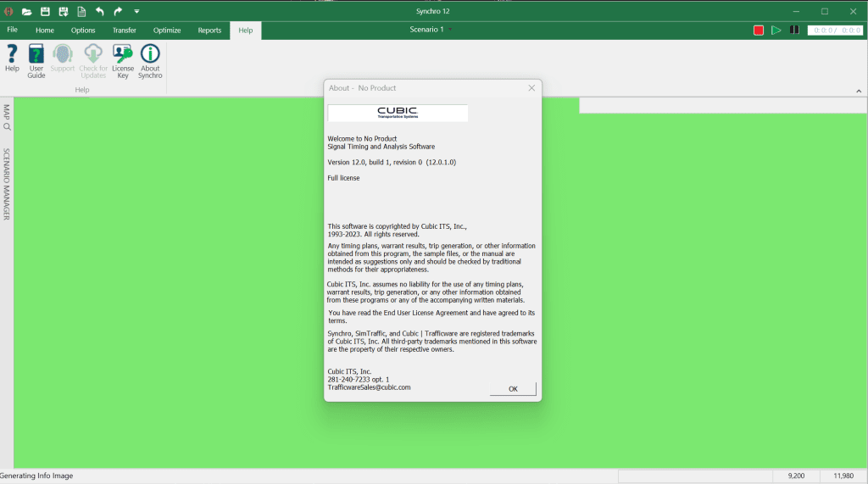Collapse the ribbon with the chevron

858,91
